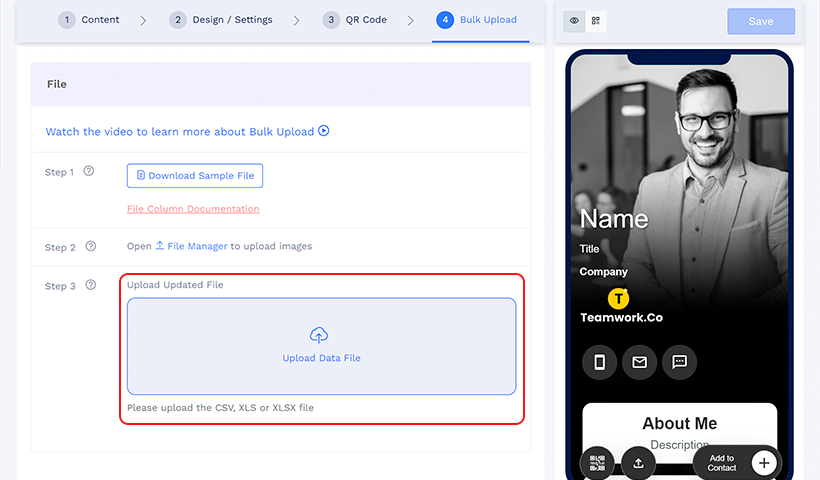Open the Design / Settings step tab

[x=221, y=20]
